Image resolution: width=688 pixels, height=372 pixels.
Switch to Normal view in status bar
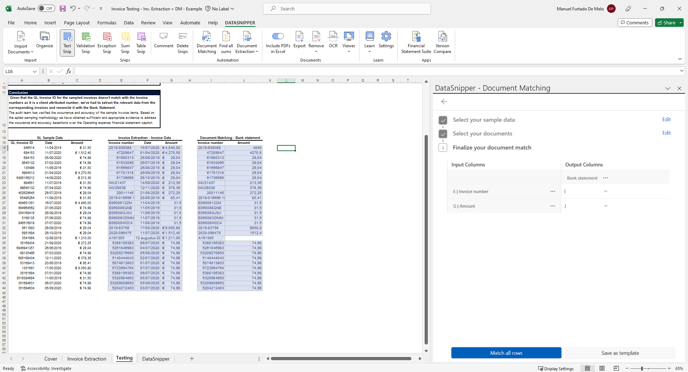pos(587,368)
